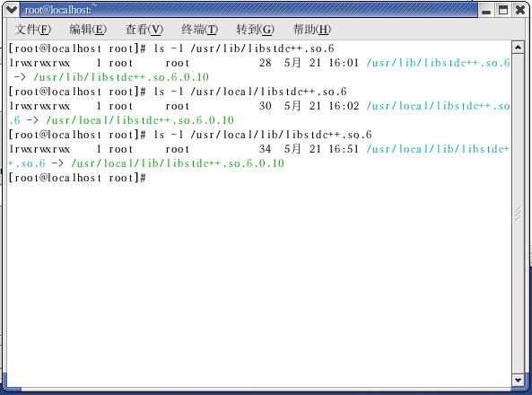Open the 帮助(H) menu
Image resolution: width=532 pixels, height=395 pixels.
point(312,30)
